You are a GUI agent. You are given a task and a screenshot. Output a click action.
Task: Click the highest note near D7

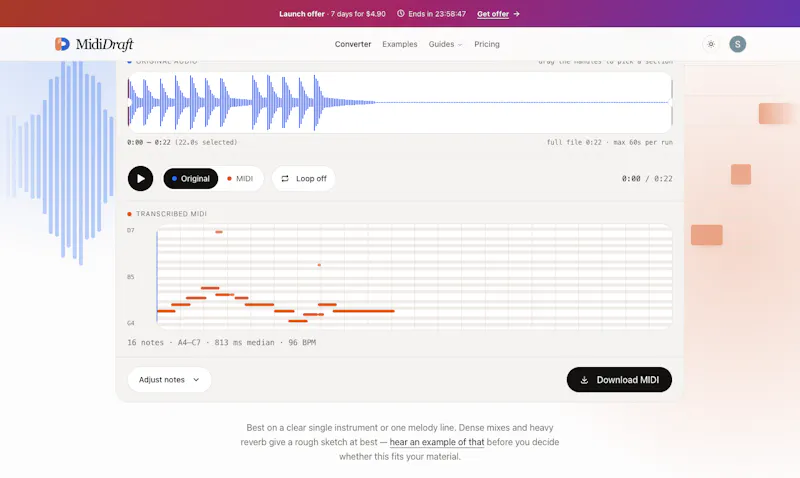pyautogui.click(x=219, y=232)
